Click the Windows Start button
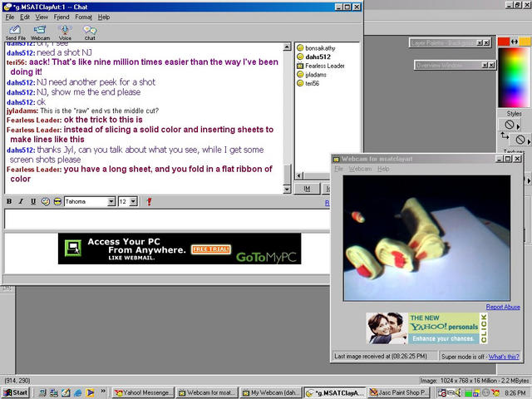The image size is (532, 399). [16, 392]
